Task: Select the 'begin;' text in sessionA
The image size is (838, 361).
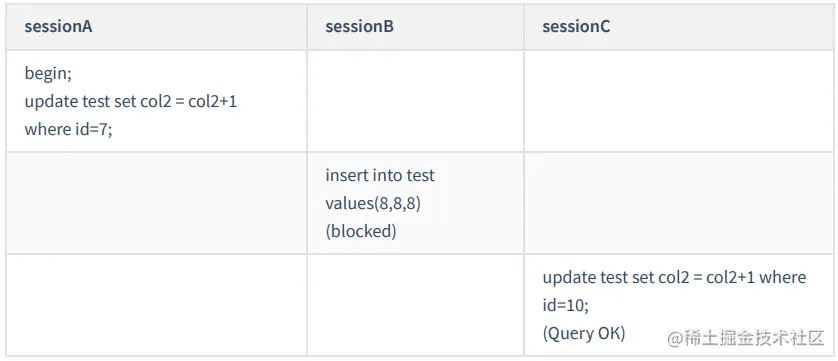Action: click(48, 74)
